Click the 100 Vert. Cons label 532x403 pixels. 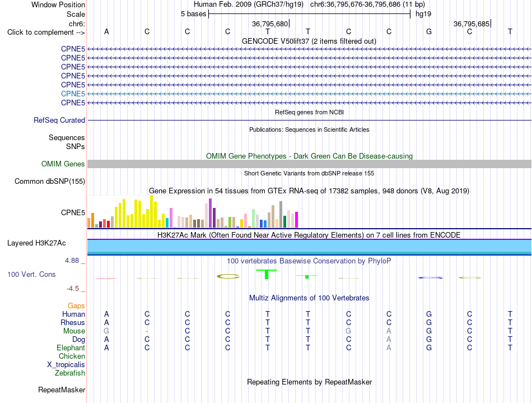31,274
